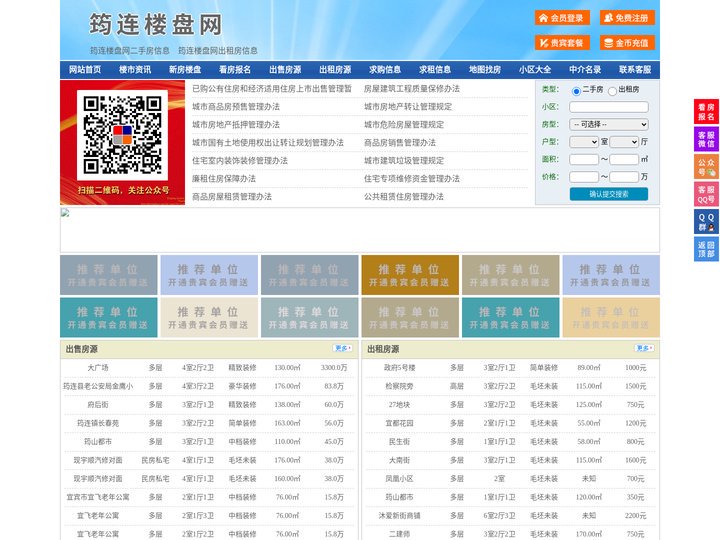Open 联系客服 in the navigation bar

coord(635,69)
